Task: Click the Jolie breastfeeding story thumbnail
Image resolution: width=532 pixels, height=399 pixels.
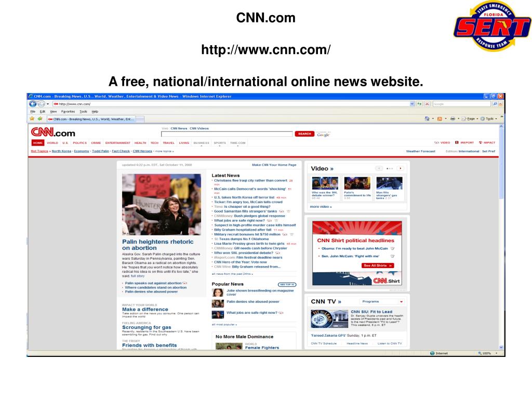Action: click(218, 292)
